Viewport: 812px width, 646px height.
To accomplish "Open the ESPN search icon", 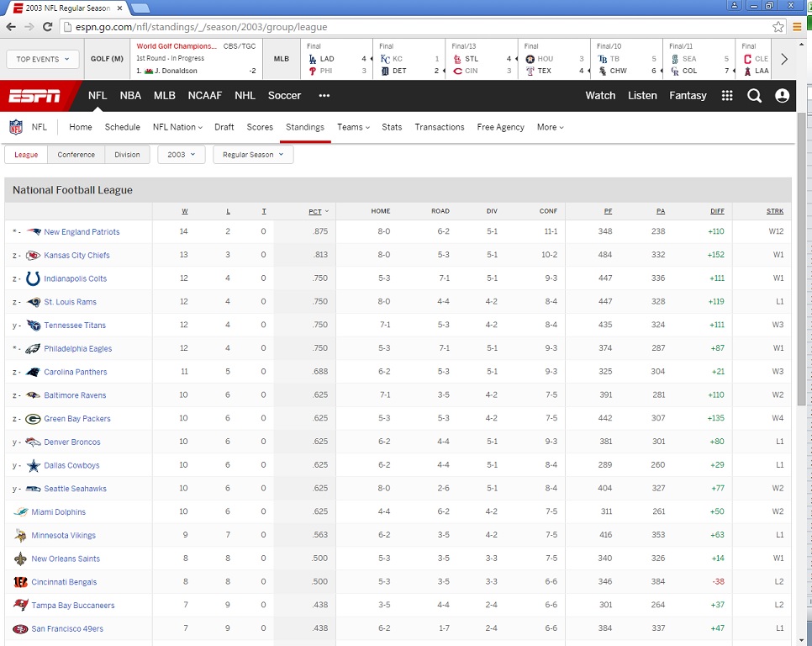I will click(x=754, y=96).
